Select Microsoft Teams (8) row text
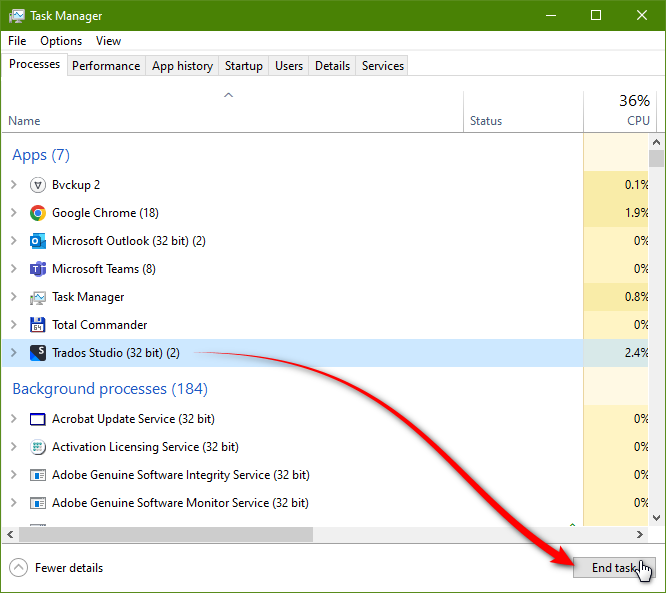666x593 pixels. [104, 269]
